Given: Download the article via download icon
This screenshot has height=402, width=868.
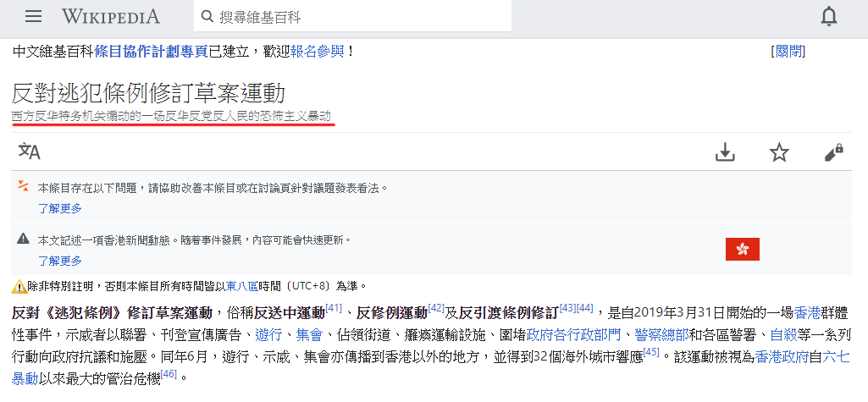Looking at the screenshot, I should [x=725, y=152].
